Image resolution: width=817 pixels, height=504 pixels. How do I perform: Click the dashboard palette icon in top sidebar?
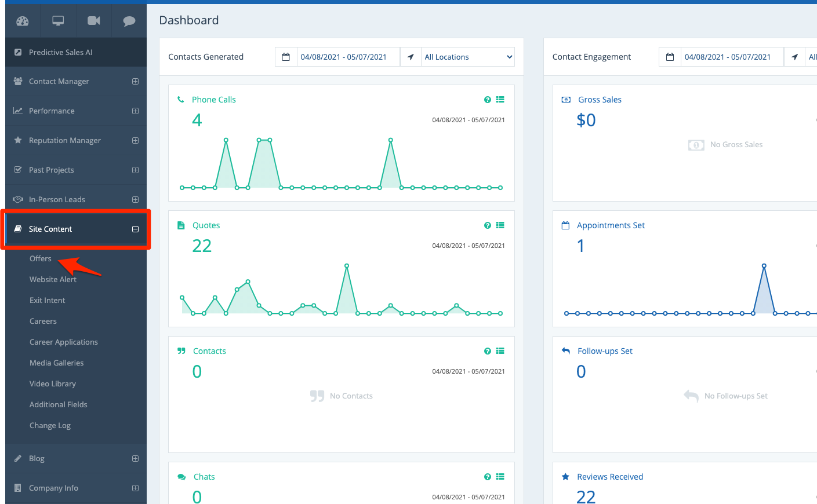pos(23,21)
